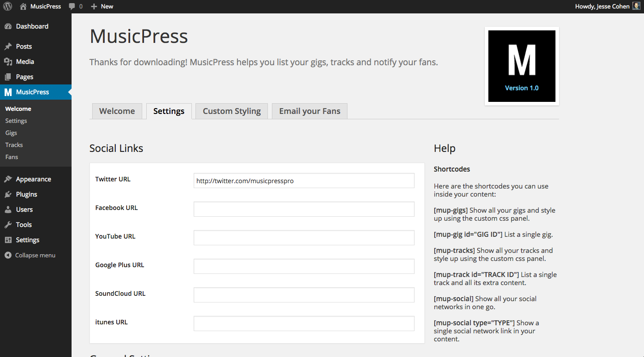The width and height of the screenshot is (644, 357).
Task: Click the plus New icon
Action: [93, 7]
